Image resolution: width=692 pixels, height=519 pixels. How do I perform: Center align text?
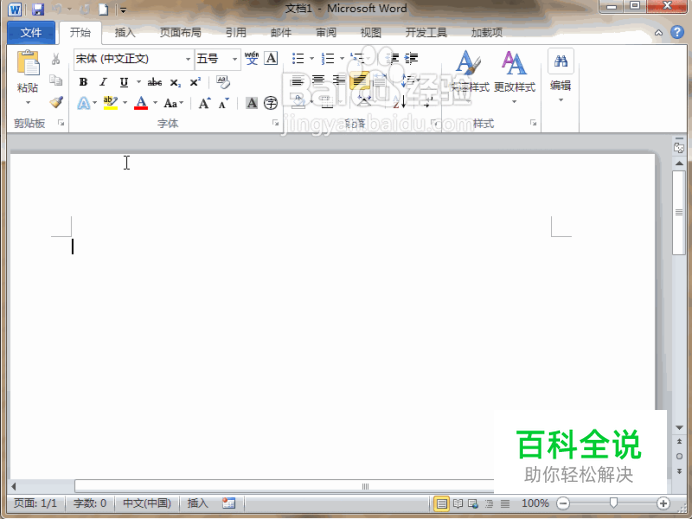tap(318, 81)
